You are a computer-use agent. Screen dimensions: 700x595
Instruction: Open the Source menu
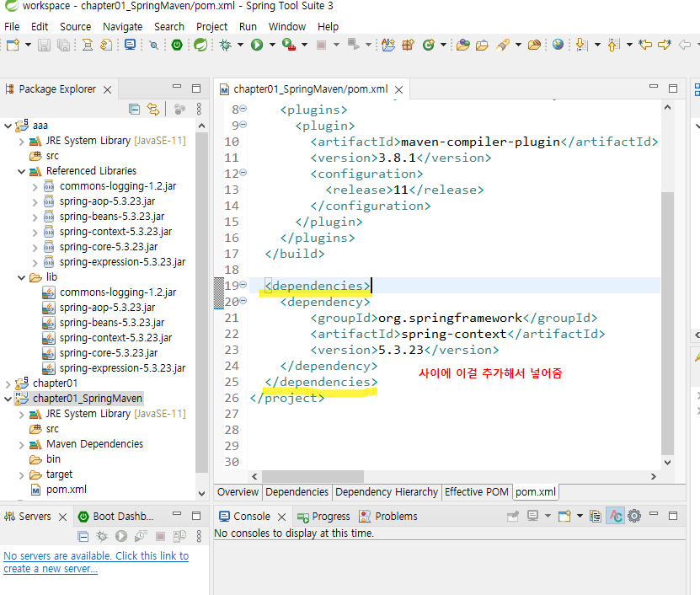tap(76, 27)
